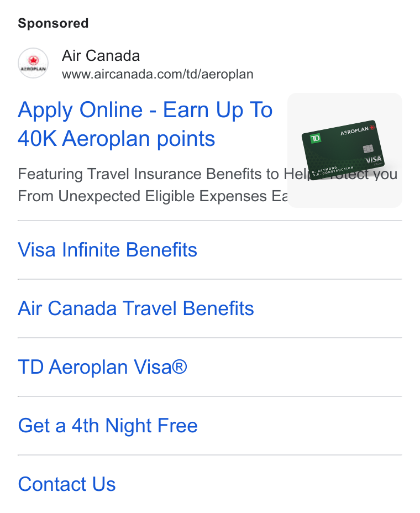
Task: Open the Air Canada Travel Benefits link
Action: 136,308
